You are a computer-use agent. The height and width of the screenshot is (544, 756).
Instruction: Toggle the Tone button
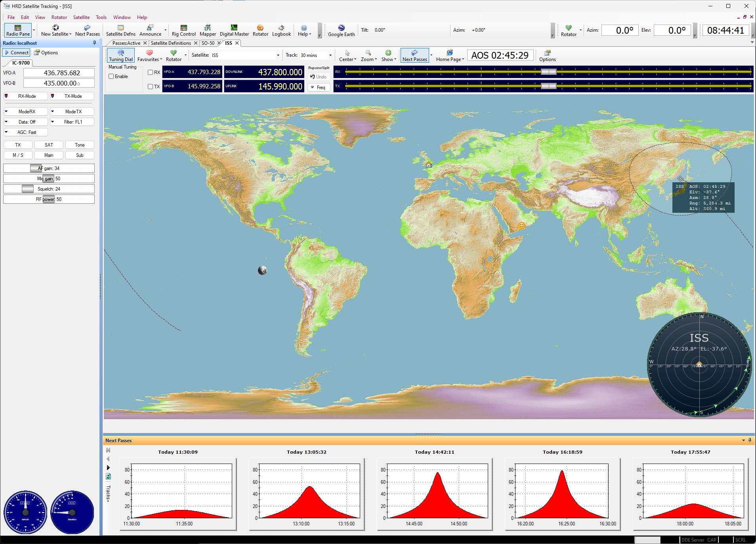point(80,145)
